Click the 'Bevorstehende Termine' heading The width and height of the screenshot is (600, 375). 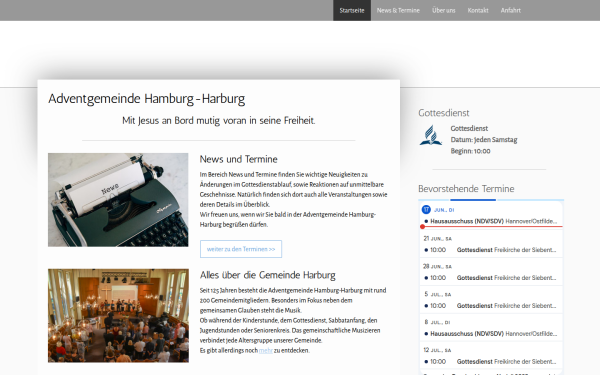[x=466, y=189]
